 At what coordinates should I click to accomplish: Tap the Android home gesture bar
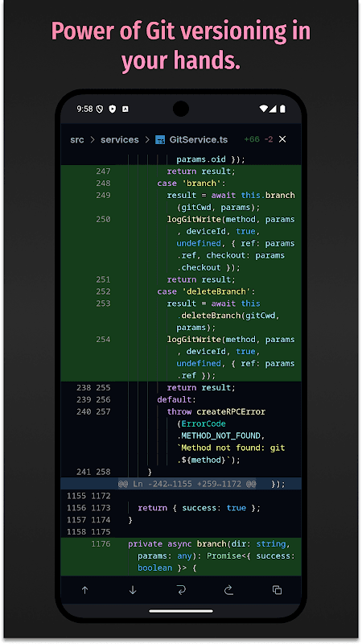click(x=181, y=611)
